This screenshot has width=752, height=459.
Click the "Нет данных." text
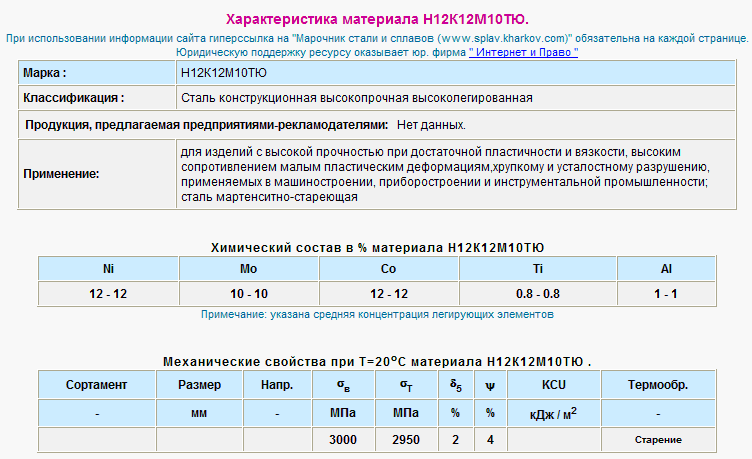tap(431, 125)
